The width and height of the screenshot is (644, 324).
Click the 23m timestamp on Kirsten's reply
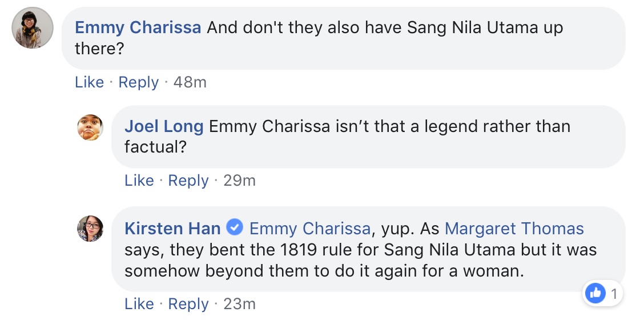click(239, 304)
